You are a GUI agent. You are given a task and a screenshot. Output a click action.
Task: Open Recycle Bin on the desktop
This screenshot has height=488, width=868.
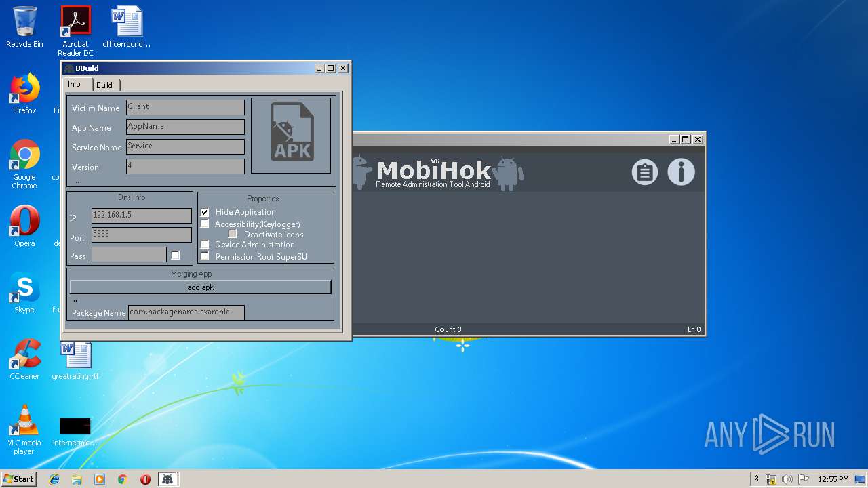point(24,27)
